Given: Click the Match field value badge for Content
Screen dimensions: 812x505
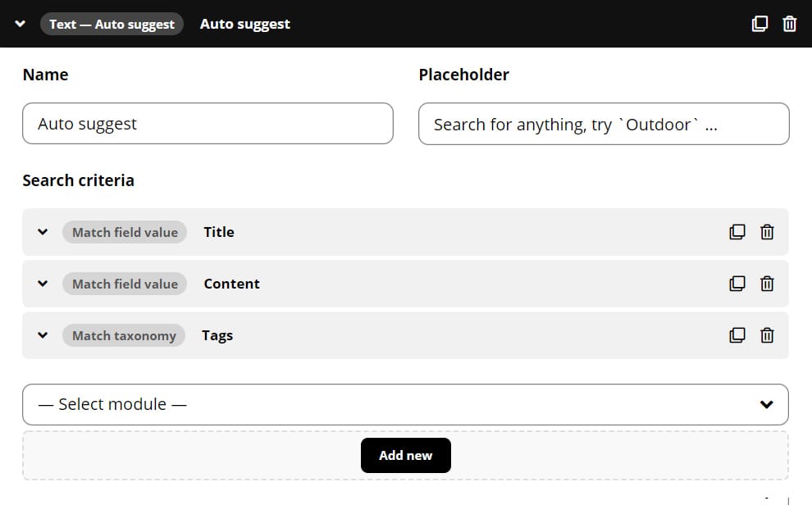Looking at the screenshot, I should (125, 284).
